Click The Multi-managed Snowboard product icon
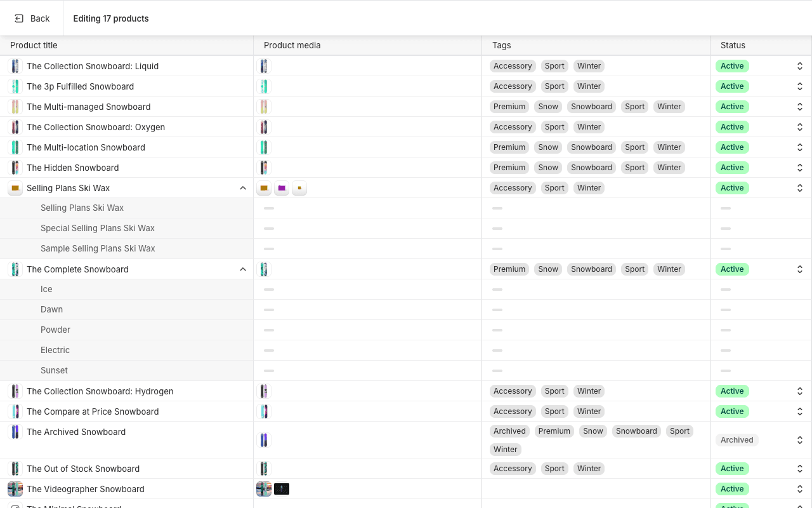The width and height of the screenshot is (812, 508). coord(15,107)
